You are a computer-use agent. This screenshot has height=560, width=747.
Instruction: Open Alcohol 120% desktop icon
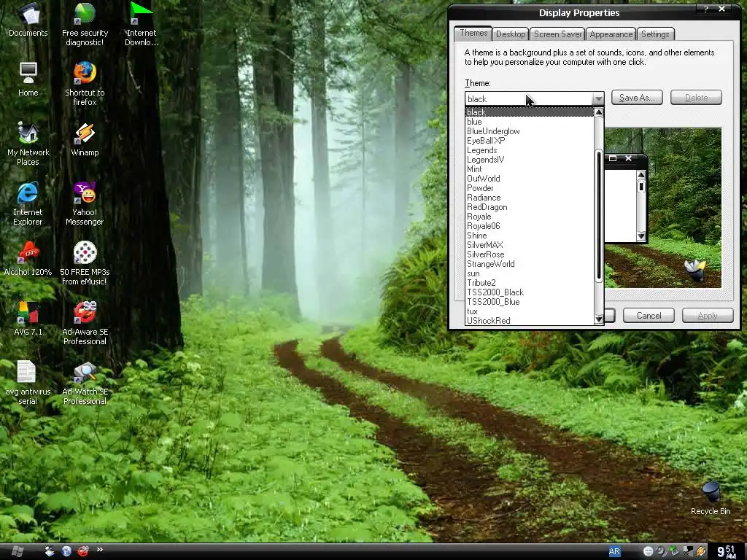(x=28, y=259)
